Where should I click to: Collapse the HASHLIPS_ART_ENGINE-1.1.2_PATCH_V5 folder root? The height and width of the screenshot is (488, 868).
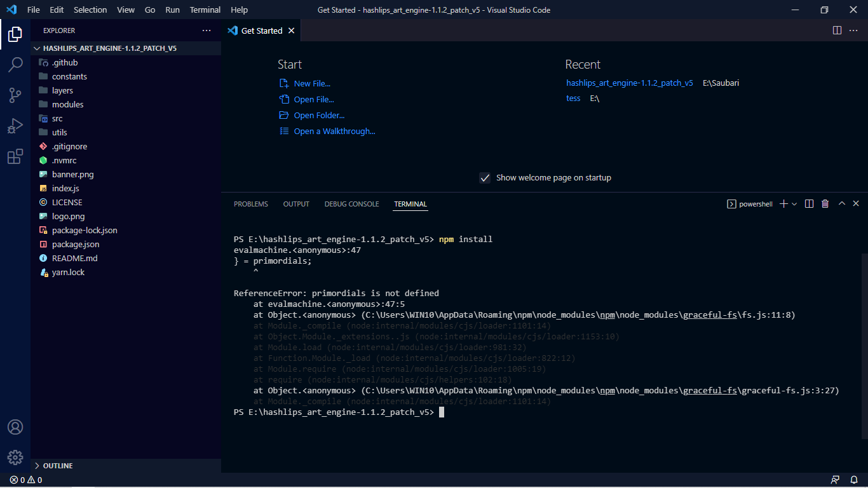(37, 48)
